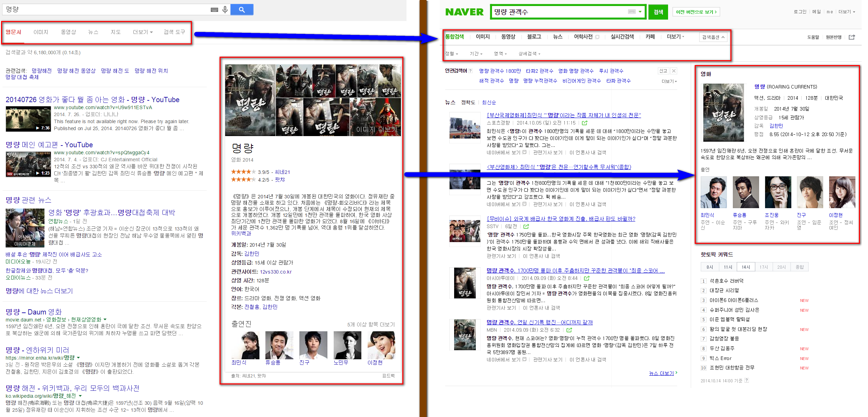Screen dimensions: 868x417
Task: Click 5개 이상 항목 더보기 in cast section
Action: pyautogui.click(x=371, y=325)
